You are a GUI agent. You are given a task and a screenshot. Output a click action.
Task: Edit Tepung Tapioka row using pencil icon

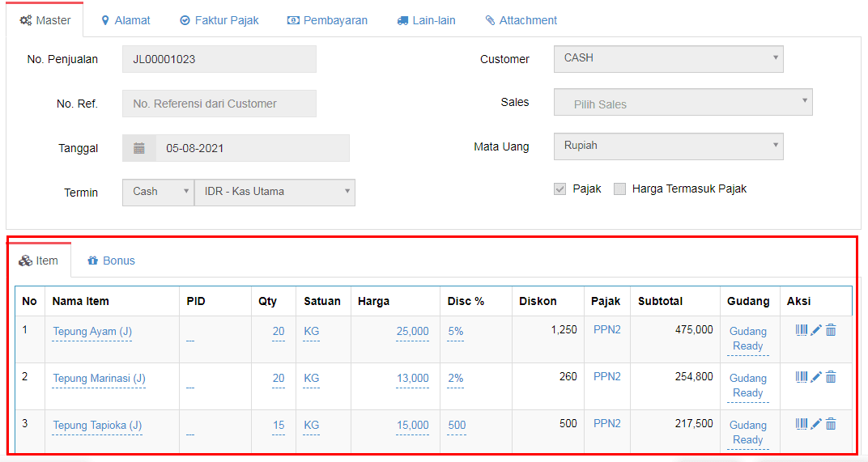[x=816, y=424]
